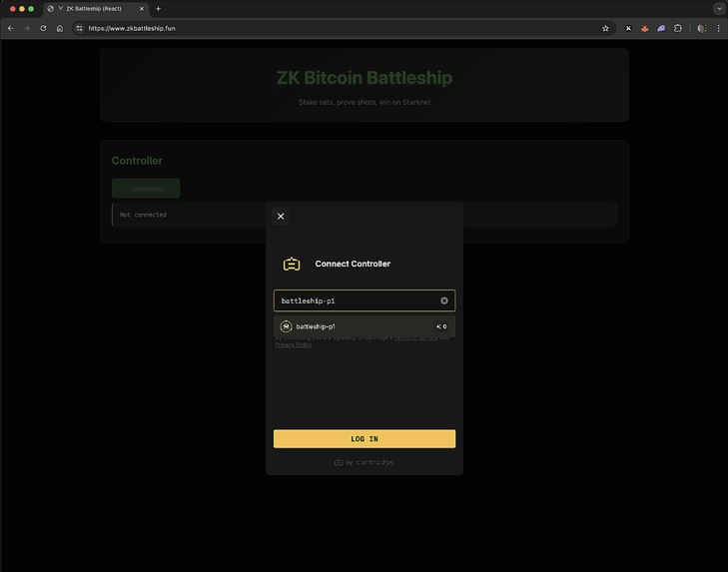
Task: Open the X extension icon
Action: (x=628, y=28)
